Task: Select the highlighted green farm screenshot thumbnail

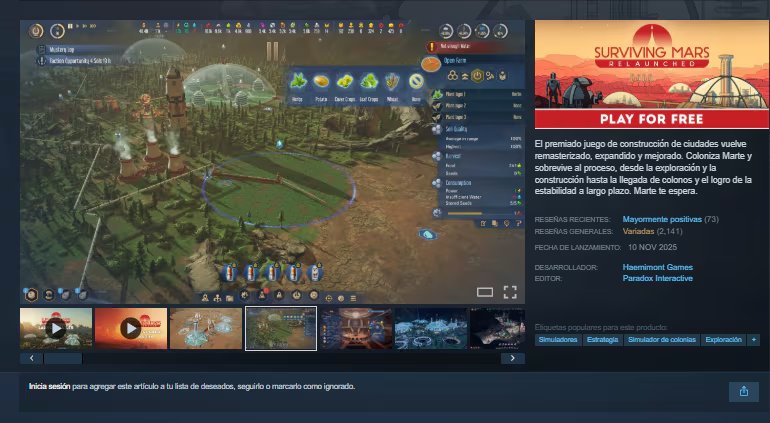Action: 281,328
